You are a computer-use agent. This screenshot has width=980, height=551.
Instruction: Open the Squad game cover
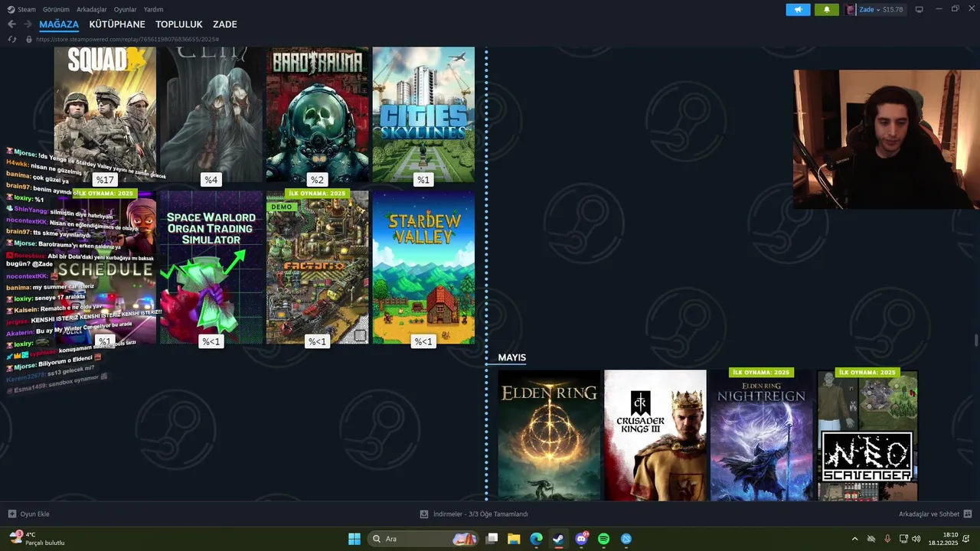[x=105, y=114]
